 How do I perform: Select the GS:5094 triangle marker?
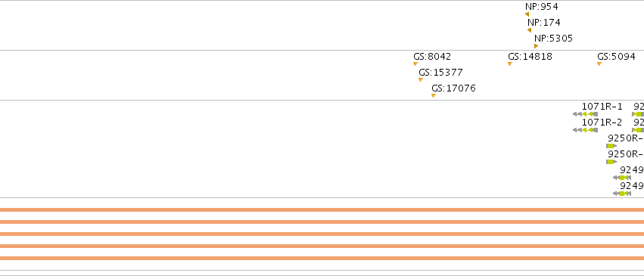[x=599, y=64]
